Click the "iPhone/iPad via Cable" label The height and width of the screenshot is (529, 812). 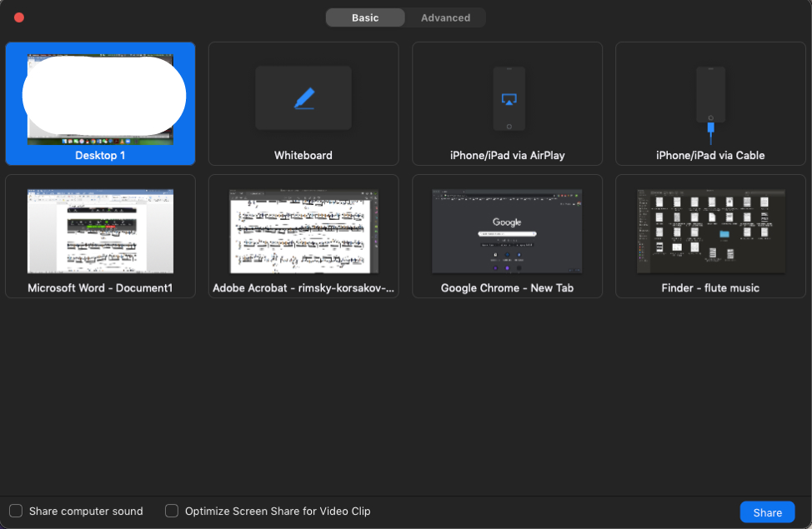click(710, 155)
